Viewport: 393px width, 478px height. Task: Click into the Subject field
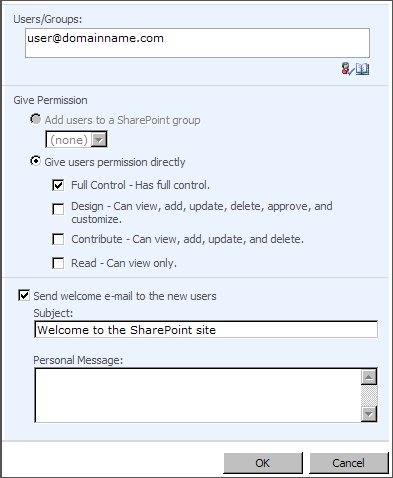[x=206, y=330]
